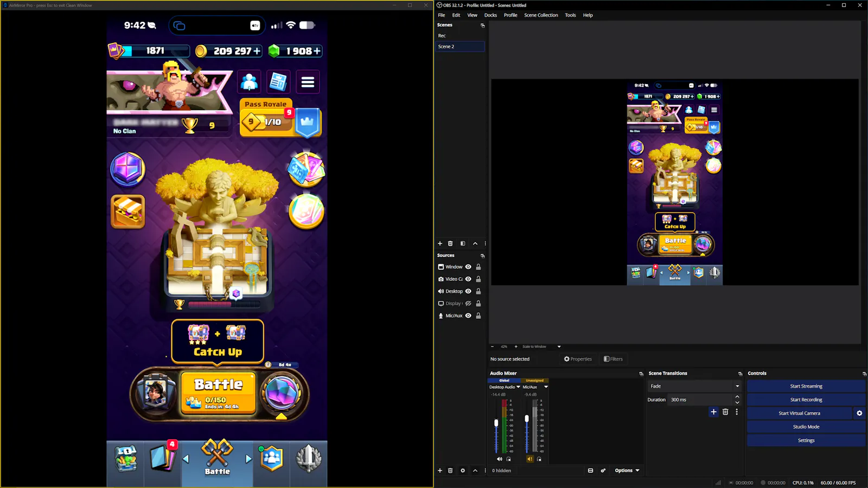Image resolution: width=868 pixels, height=488 pixels.
Task: Open scene filters icon under the Scenes list
Action: (x=463, y=243)
